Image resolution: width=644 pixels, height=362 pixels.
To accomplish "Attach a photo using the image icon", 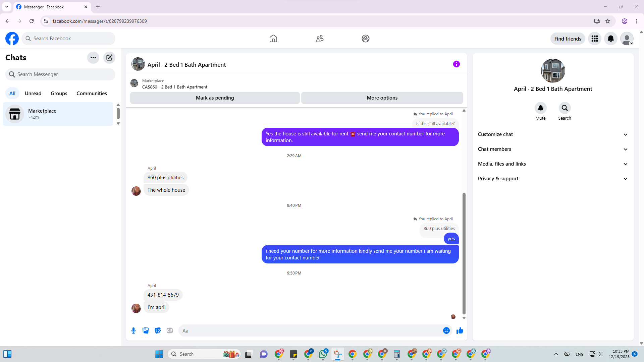I will click(146, 330).
